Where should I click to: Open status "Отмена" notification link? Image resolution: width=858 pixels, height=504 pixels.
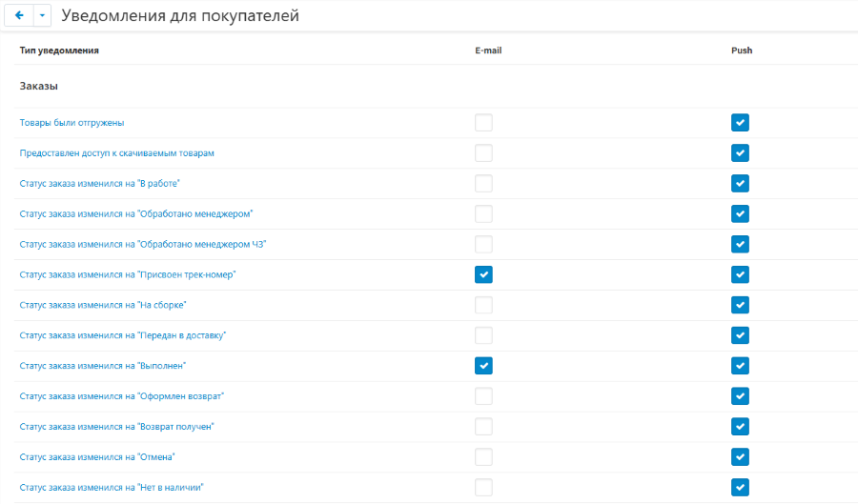coord(97,457)
